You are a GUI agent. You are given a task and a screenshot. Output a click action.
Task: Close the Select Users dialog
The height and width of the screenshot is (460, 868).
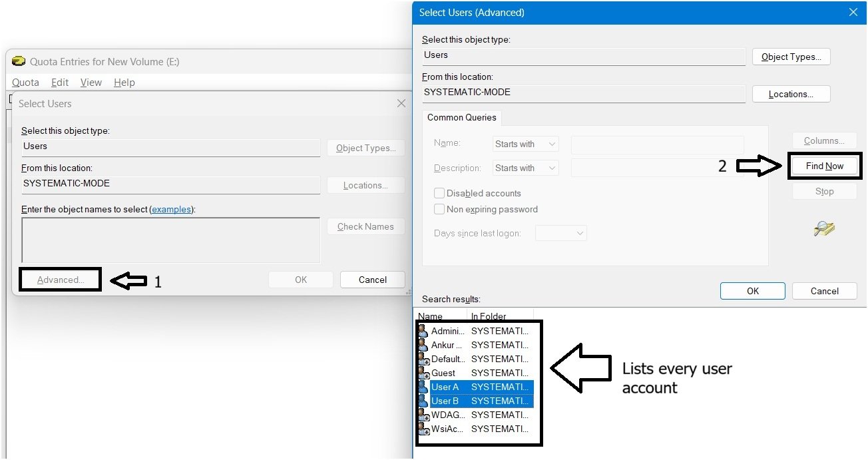point(401,104)
